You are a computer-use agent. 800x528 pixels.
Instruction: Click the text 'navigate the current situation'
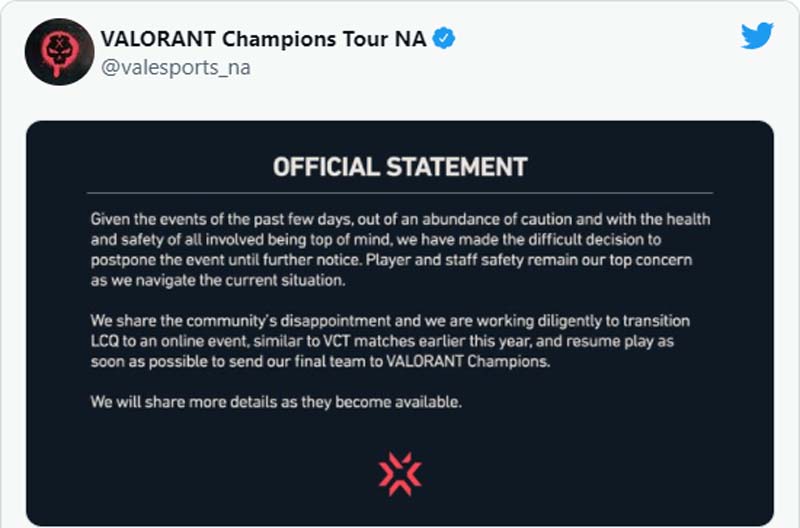click(240, 281)
